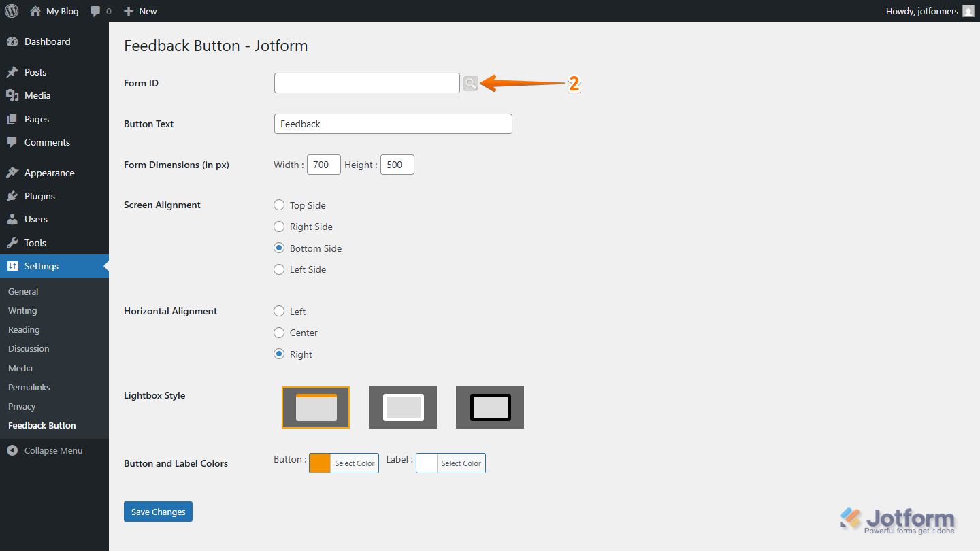Open the Permalinks settings page
The height and width of the screenshot is (551, 980).
29,386
